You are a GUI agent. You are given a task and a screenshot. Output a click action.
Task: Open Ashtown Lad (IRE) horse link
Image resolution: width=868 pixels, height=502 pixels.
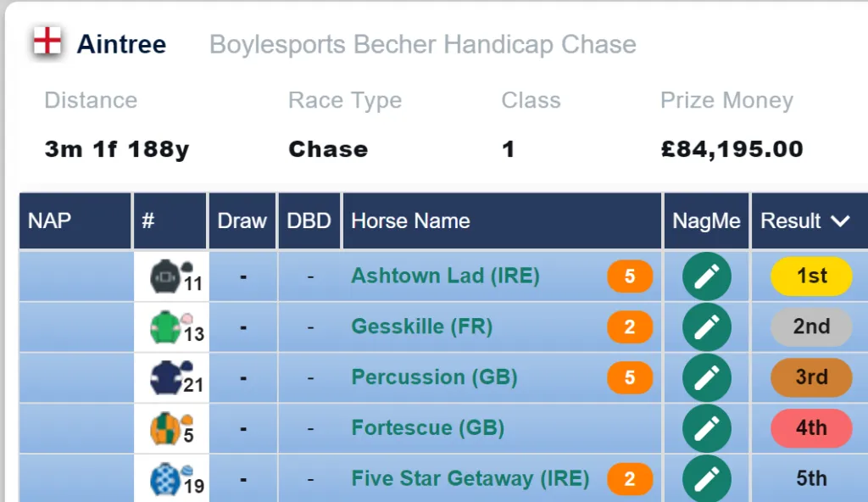[x=445, y=276]
